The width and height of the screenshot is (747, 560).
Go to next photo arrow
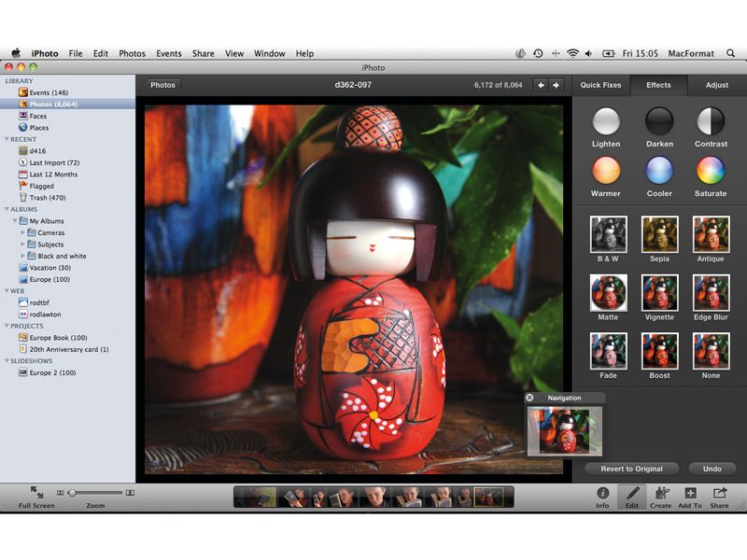click(556, 85)
